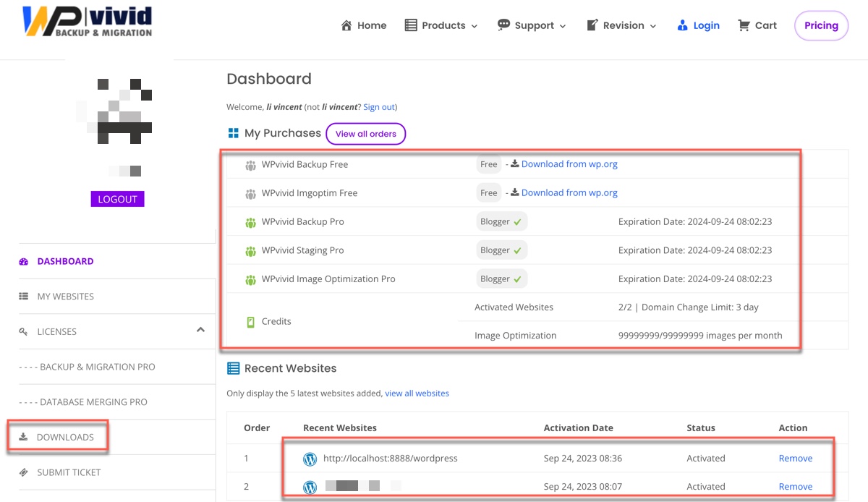Click the Licenses key icon

pos(23,331)
